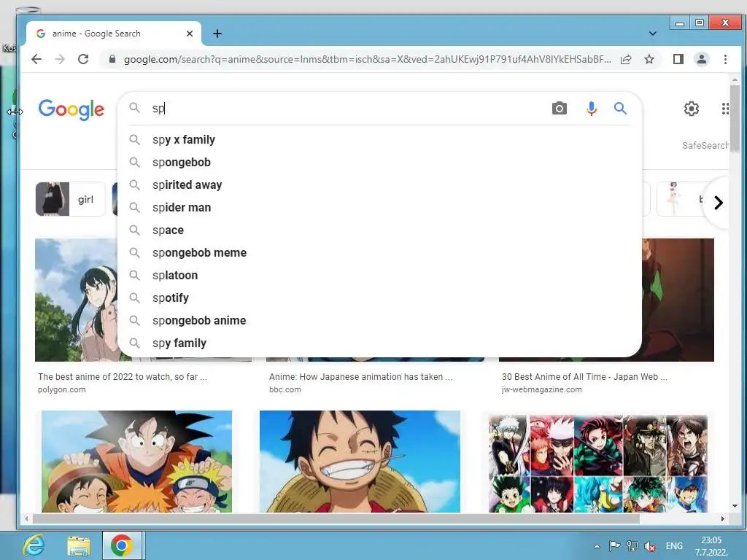747x560 pixels.
Task: Start voice search with microphone
Action: [591, 109]
